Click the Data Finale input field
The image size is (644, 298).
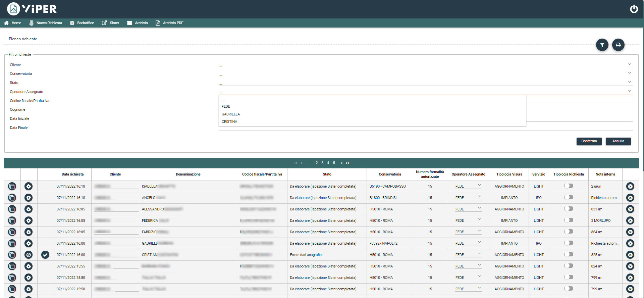tap(426, 127)
